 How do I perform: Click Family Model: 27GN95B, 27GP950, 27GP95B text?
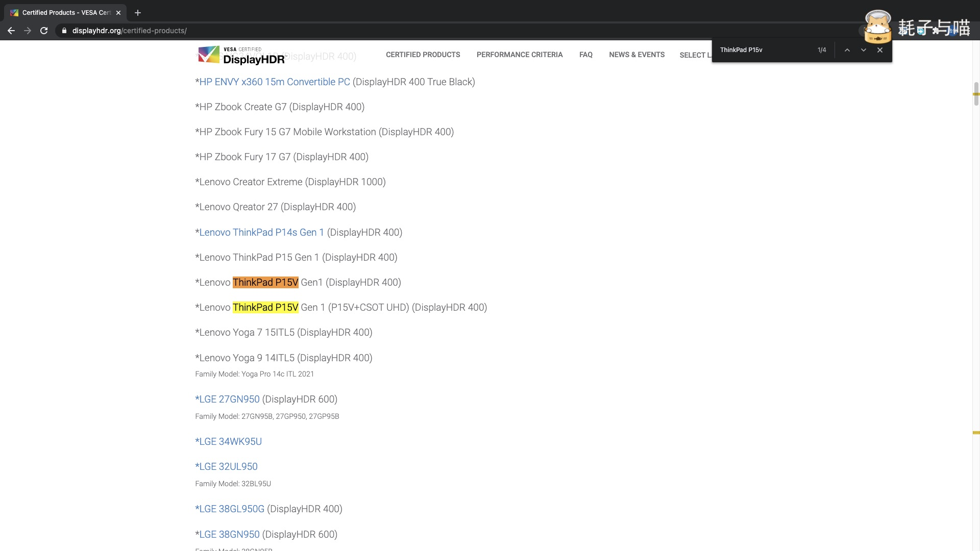click(x=267, y=416)
